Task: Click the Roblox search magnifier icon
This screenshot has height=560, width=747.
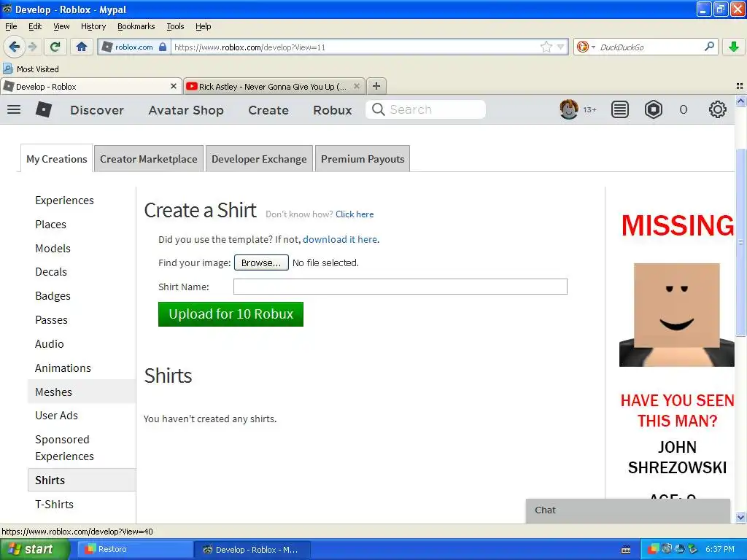Action: [x=379, y=109]
